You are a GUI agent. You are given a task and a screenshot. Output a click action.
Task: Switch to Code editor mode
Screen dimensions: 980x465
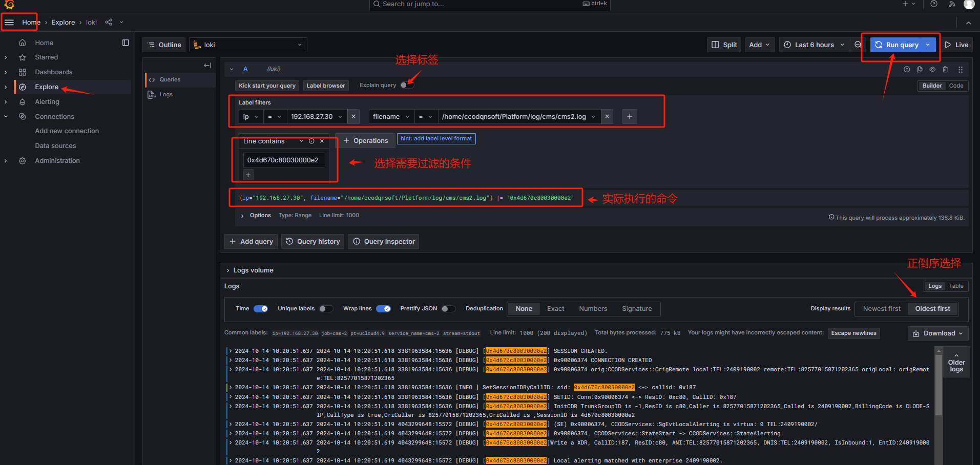(x=956, y=86)
